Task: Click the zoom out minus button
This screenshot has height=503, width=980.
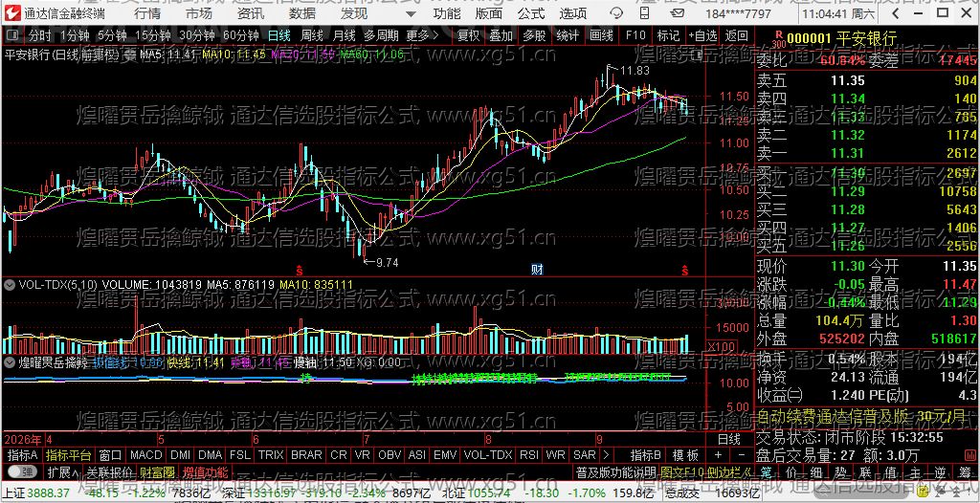Action: (742, 455)
